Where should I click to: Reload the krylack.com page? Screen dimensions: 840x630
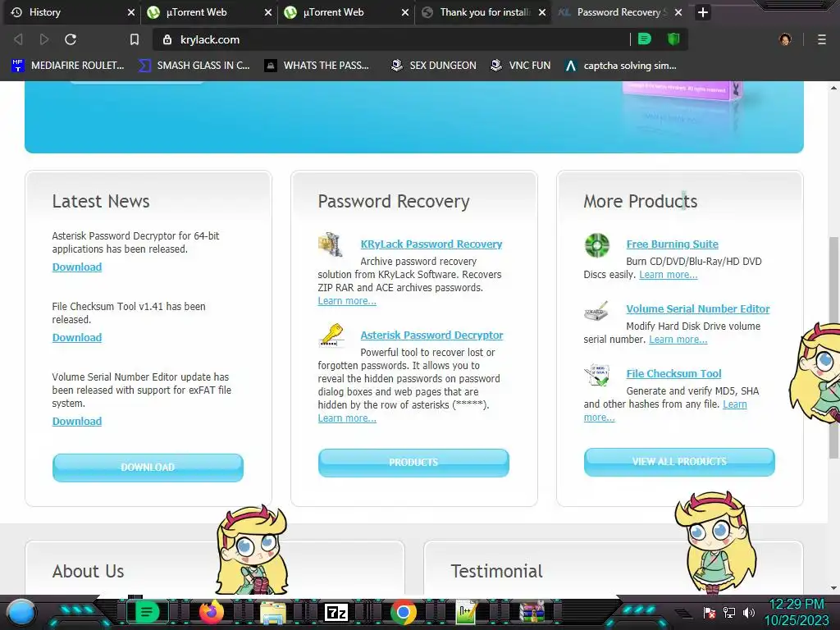coord(71,39)
